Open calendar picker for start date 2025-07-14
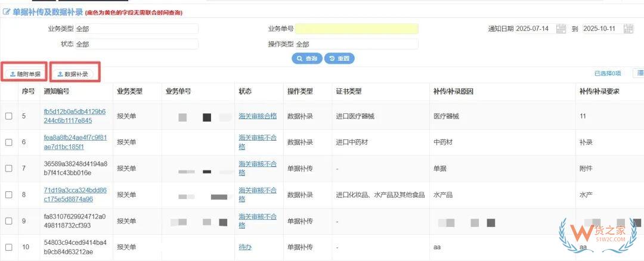 561,29
